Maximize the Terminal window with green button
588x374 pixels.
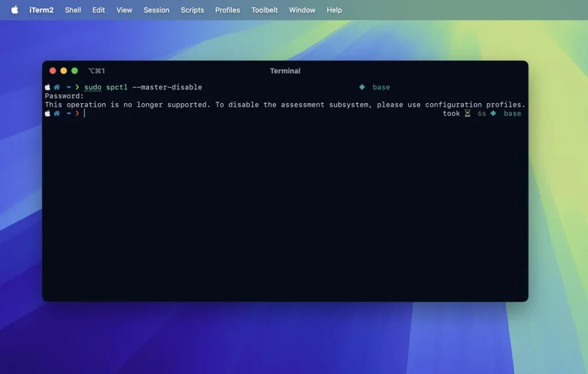pyautogui.click(x=75, y=71)
